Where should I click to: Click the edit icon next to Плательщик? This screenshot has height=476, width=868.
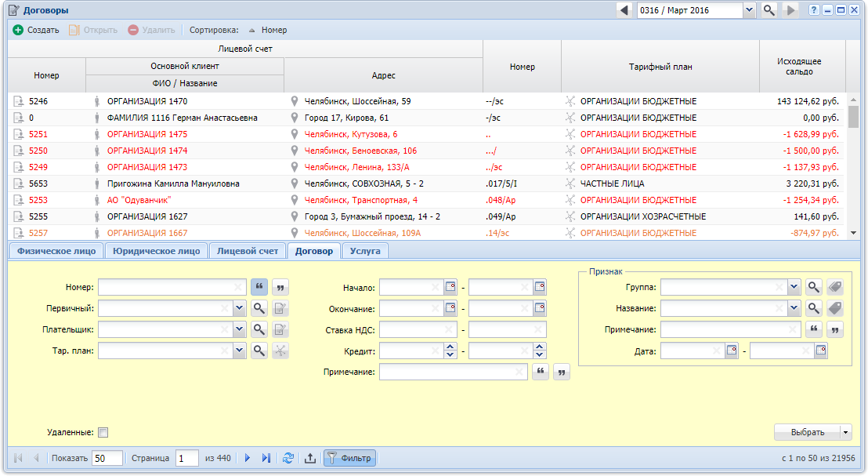coord(280,329)
